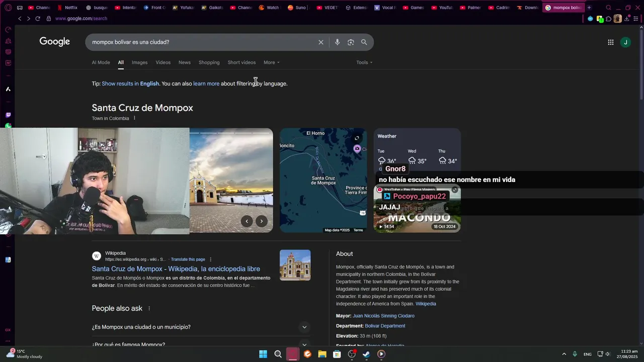The image size is (644, 362).
Task: Play the Macondo YouTube video thumbnail
Action: (x=417, y=208)
